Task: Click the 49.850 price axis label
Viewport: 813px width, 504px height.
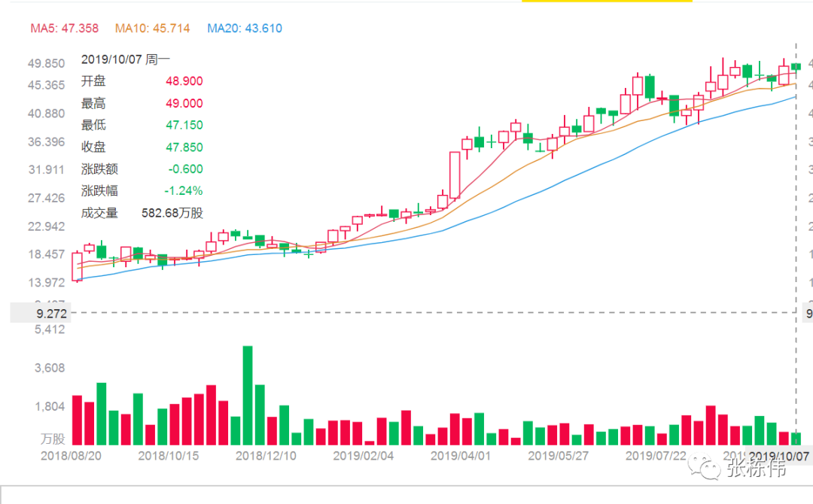Action: 46,64
